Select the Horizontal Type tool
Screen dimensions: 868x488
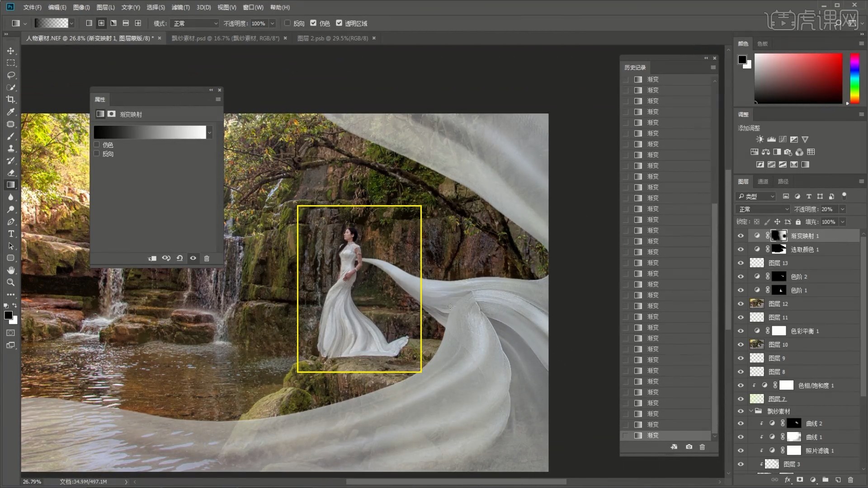11,234
